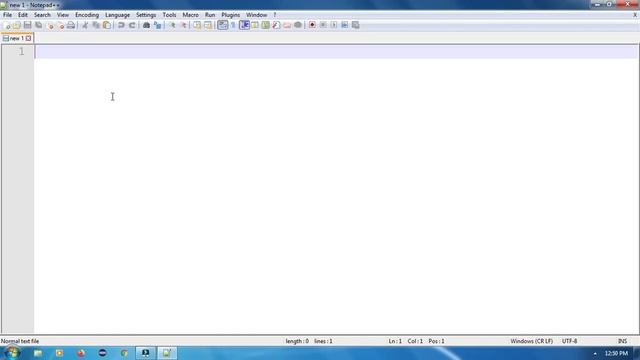Screen dimensions: 640x360
Task: Redo action toolbar icon
Action: click(x=132, y=25)
